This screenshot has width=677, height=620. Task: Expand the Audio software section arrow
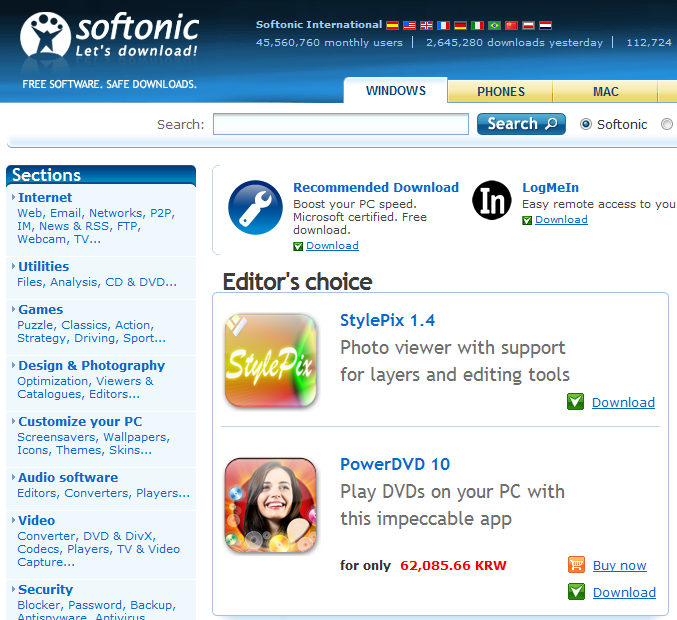coord(13,477)
